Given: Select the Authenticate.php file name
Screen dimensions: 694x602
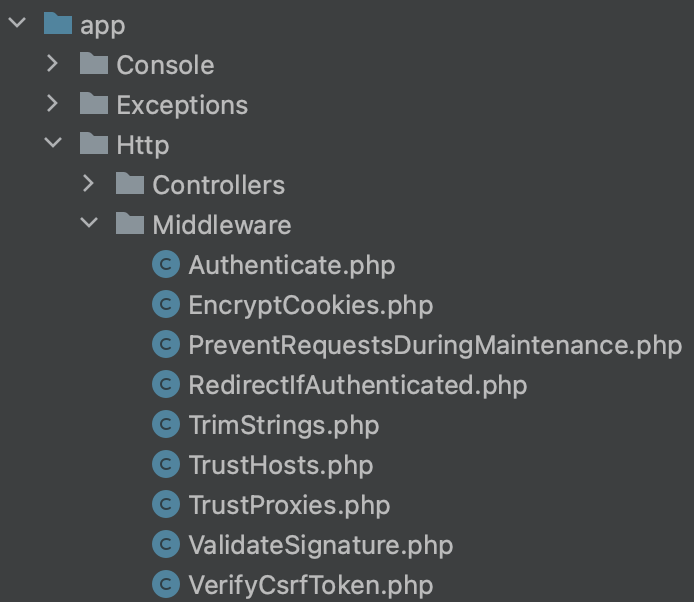Looking at the screenshot, I should [x=291, y=265].
